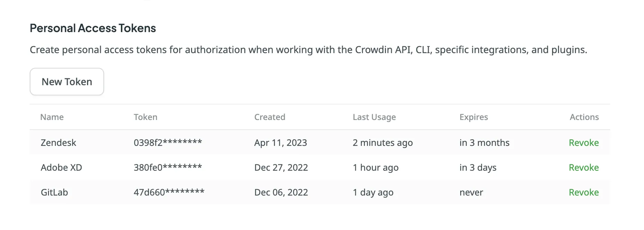The width and height of the screenshot is (644, 230).
Task: Click the "in 3 days" expiry text
Action: [478, 168]
